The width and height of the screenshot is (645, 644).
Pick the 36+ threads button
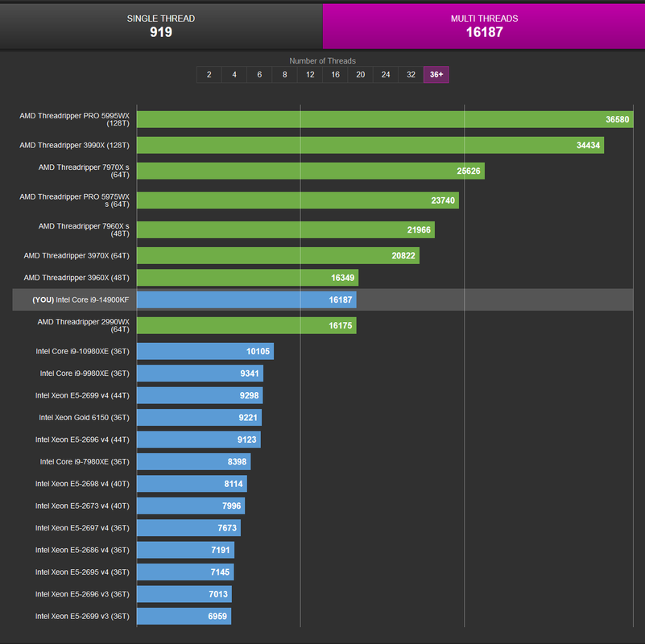(436, 74)
